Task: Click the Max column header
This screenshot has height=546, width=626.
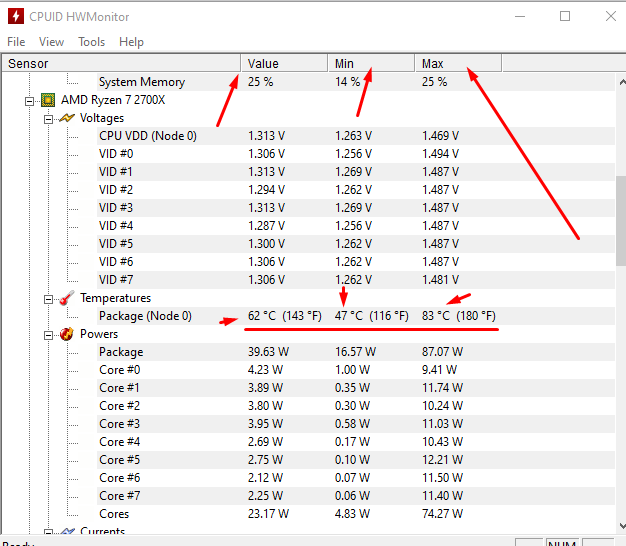Action: (458, 63)
